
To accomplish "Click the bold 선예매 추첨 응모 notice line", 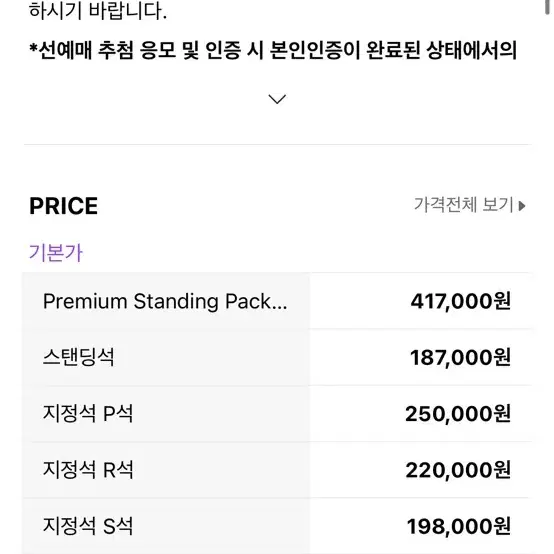I will click(273, 50).
